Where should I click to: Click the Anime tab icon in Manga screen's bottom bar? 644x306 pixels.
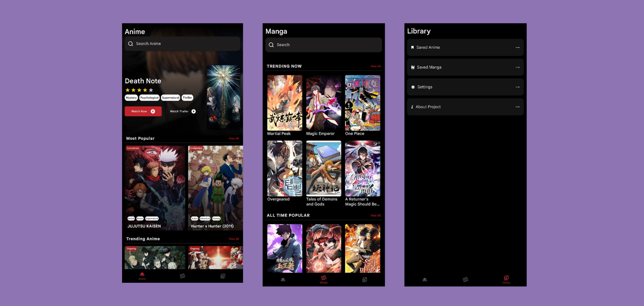point(283,279)
